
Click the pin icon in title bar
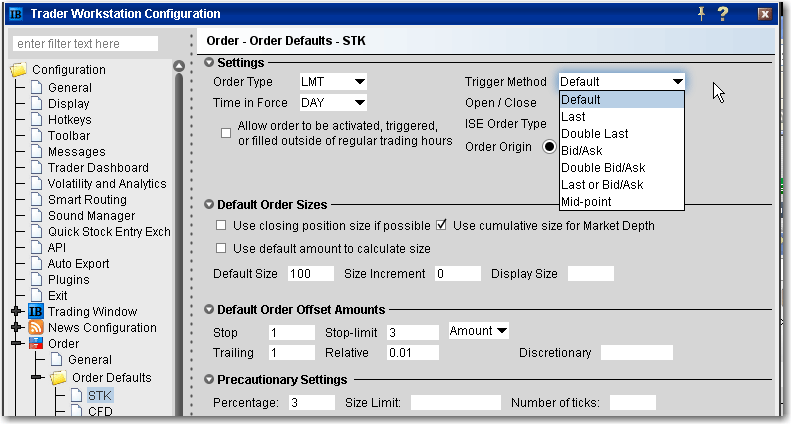[701, 14]
